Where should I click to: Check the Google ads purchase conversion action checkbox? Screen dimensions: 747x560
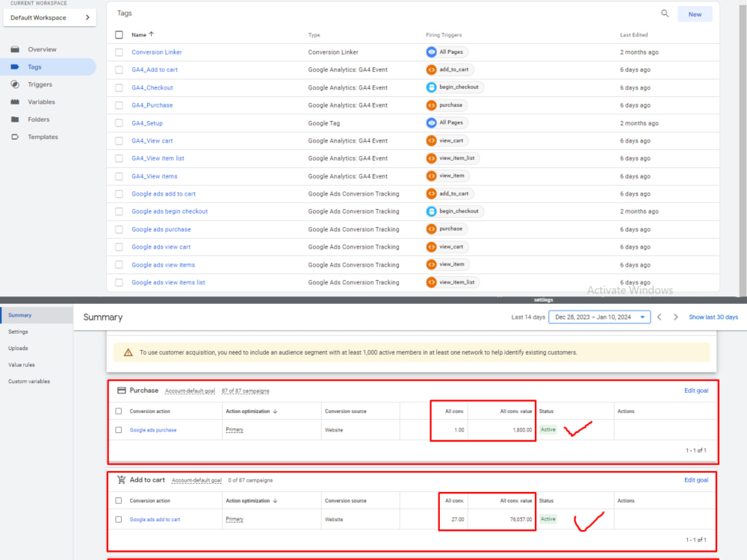(x=119, y=430)
